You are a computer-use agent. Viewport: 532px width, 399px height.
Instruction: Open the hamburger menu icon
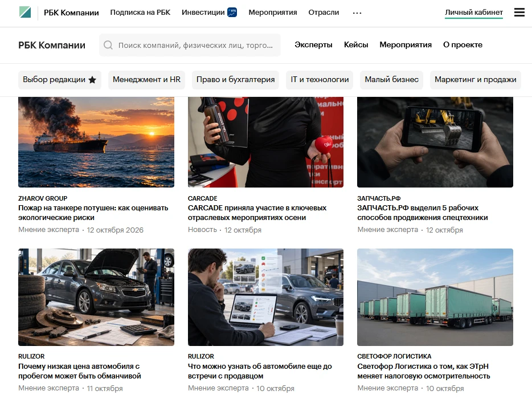coord(519,12)
